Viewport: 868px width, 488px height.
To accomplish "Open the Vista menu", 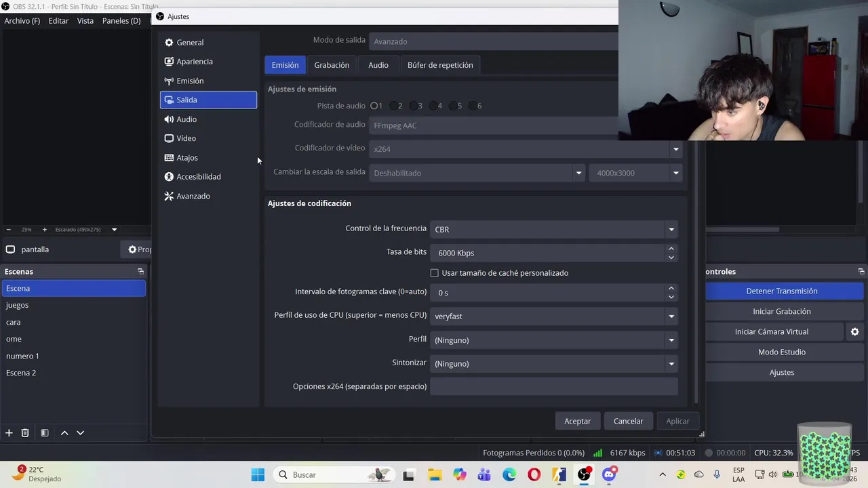I will [85, 21].
